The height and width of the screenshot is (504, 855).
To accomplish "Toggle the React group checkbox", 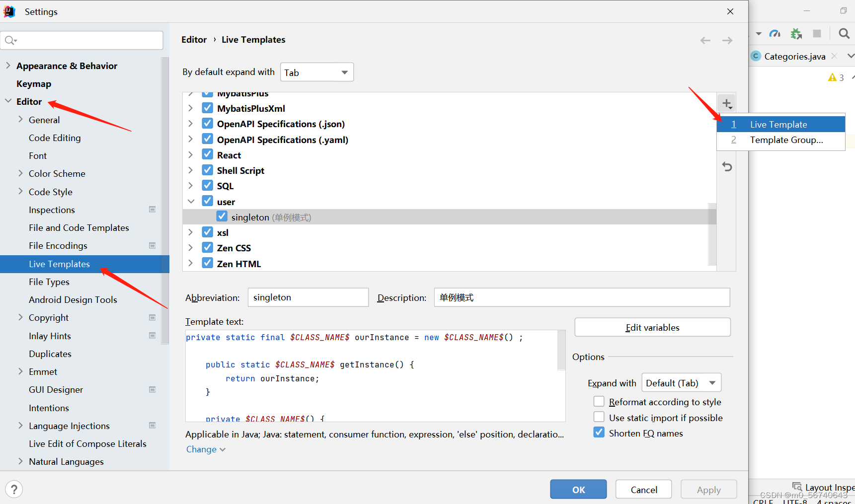I will (208, 155).
